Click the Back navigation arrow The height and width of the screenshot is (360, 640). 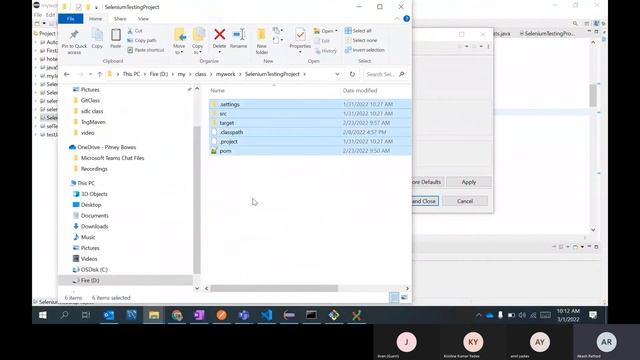(67, 74)
